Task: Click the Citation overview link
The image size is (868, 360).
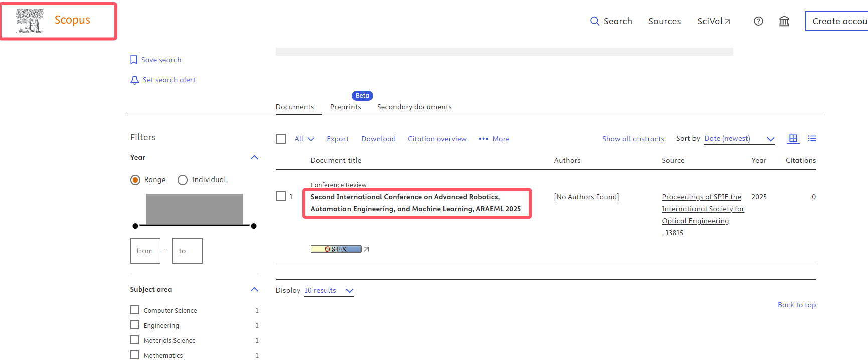Action: click(437, 139)
